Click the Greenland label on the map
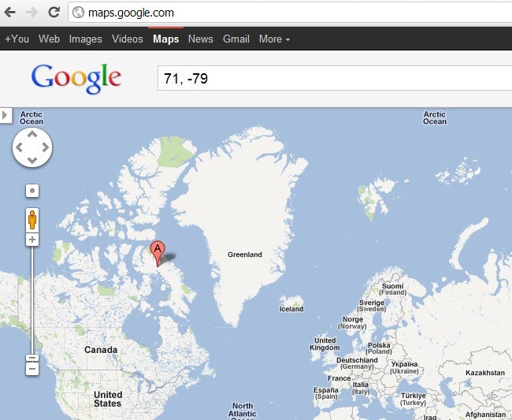 tap(245, 255)
